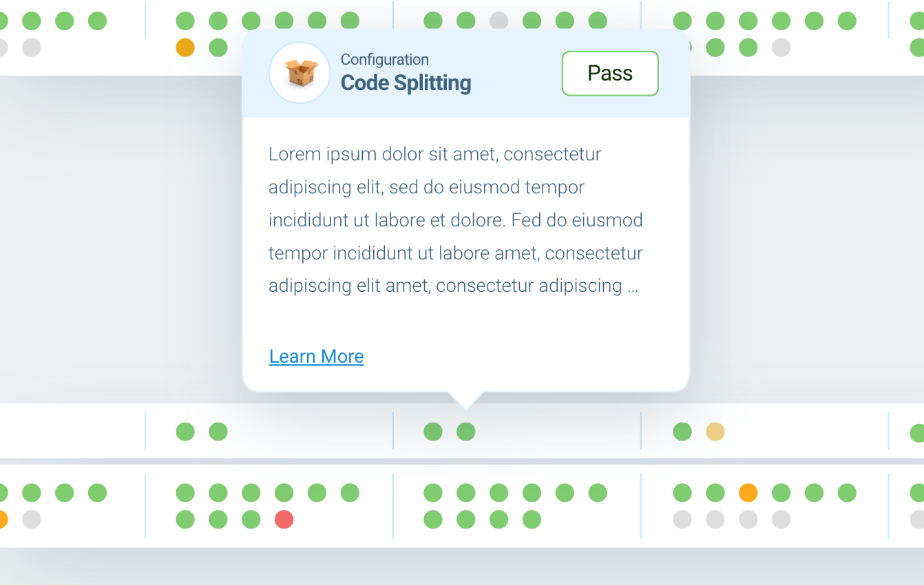Click the cardboard box Configuration icon

(x=300, y=72)
